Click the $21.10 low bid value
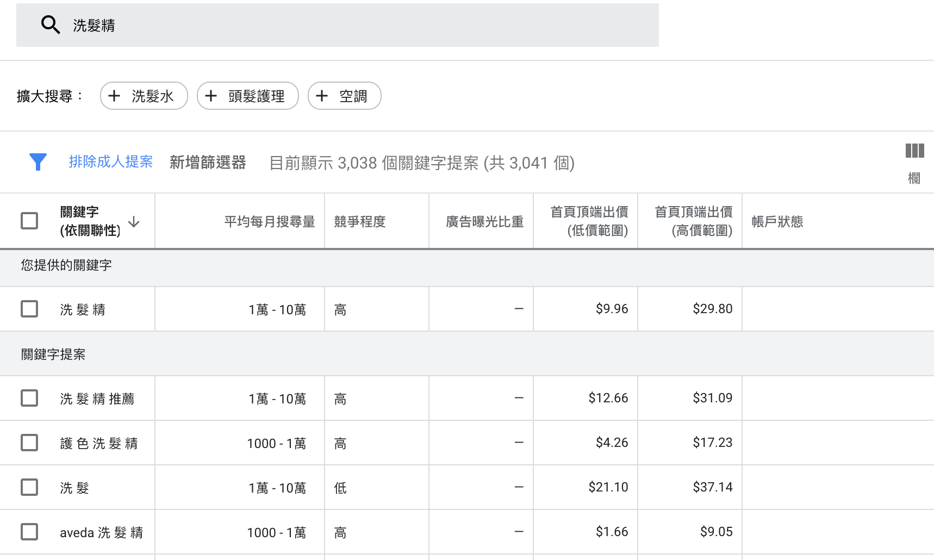Image resolution: width=934 pixels, height=560 pixels. [608, 487]
